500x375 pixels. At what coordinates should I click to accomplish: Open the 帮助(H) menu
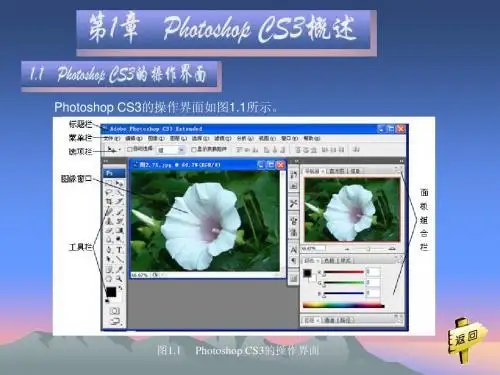pyautogui.click(x=311, y=138)
